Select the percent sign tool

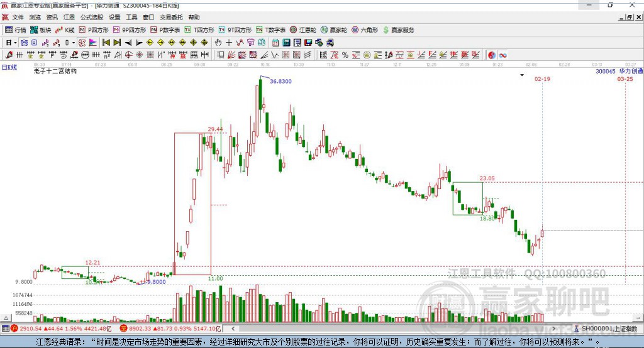click(x=345, y=55)
